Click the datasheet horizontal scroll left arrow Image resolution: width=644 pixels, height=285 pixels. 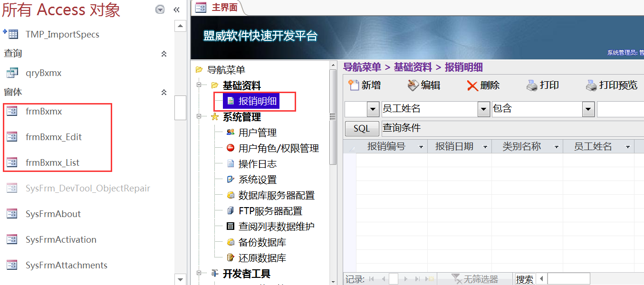541,279
